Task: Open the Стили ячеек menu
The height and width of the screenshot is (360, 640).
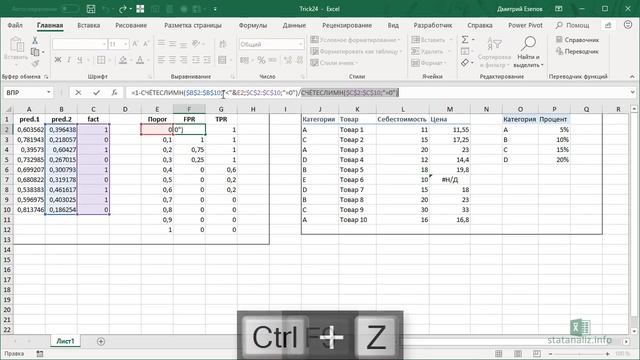Action: (334, 63)
